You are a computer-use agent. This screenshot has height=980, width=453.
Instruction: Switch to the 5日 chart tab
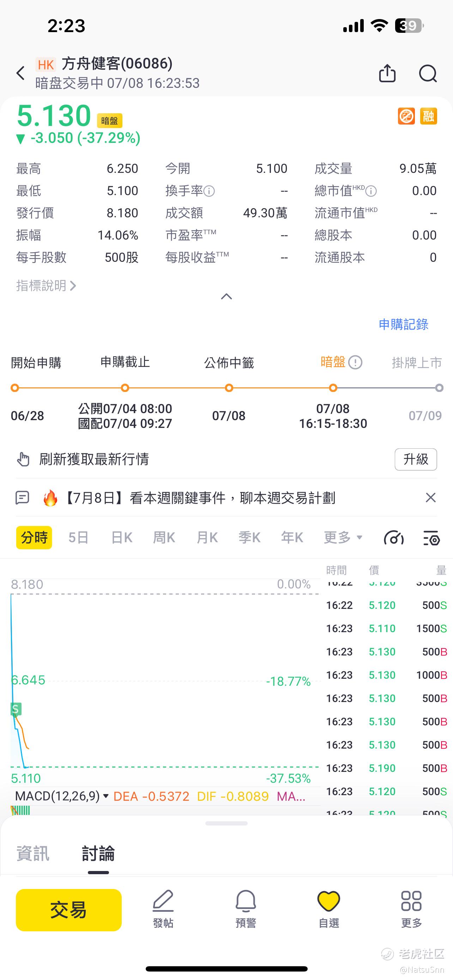point(78,538)
